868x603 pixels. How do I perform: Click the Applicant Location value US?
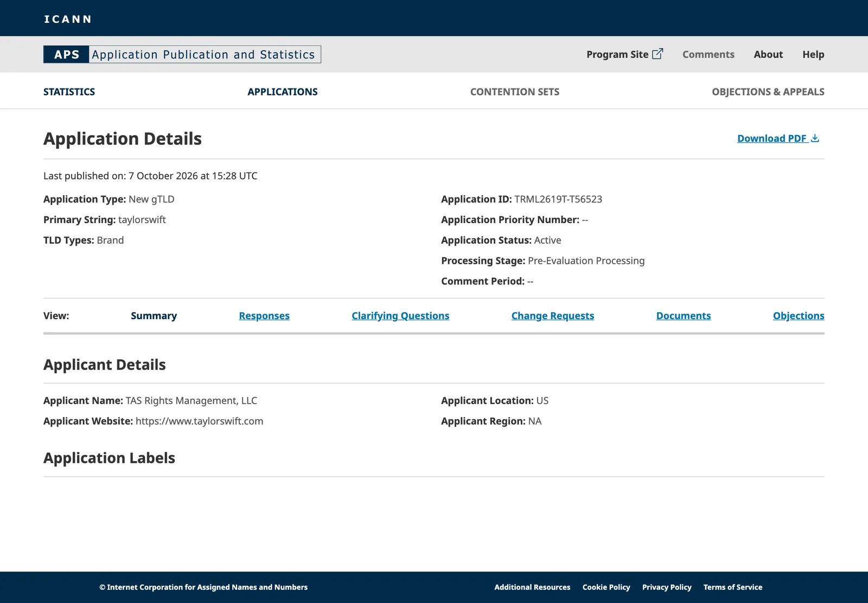[542, 401]
